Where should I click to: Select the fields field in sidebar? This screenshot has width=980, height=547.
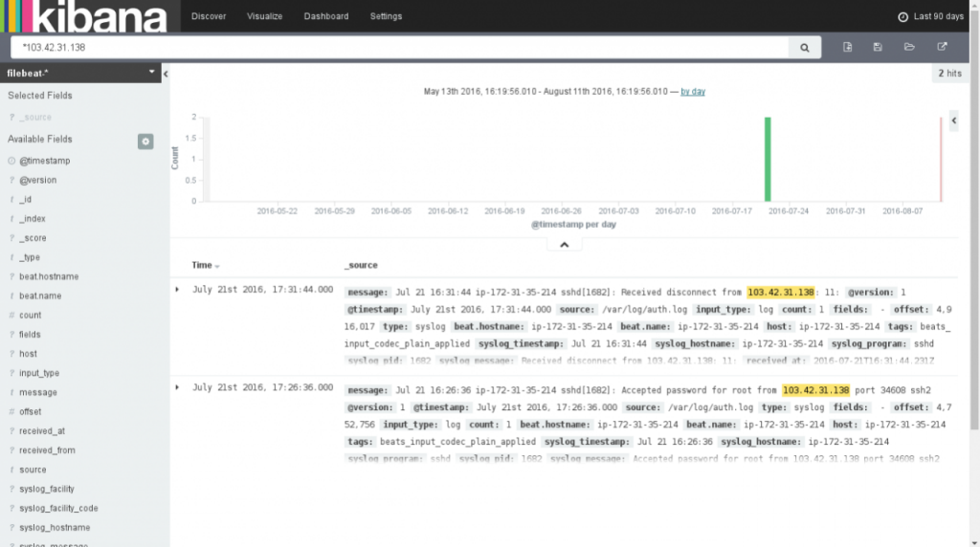coord(30,335)
